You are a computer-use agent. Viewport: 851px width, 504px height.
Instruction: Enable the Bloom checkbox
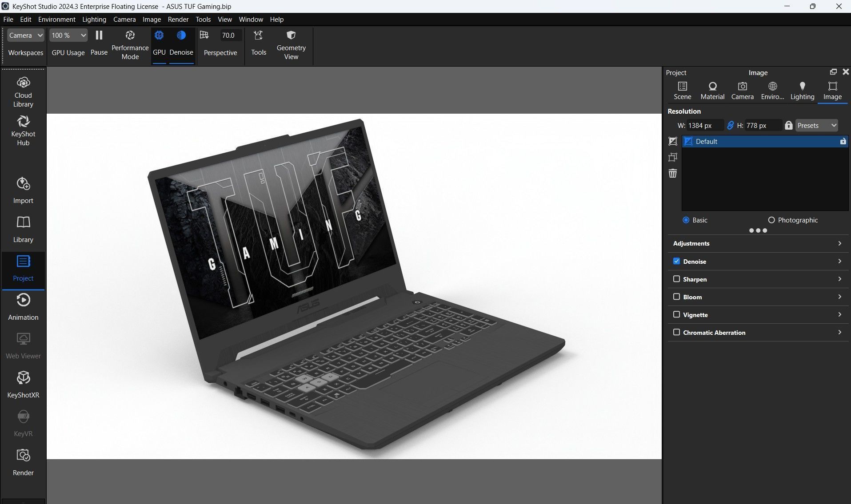pos(676,297)
